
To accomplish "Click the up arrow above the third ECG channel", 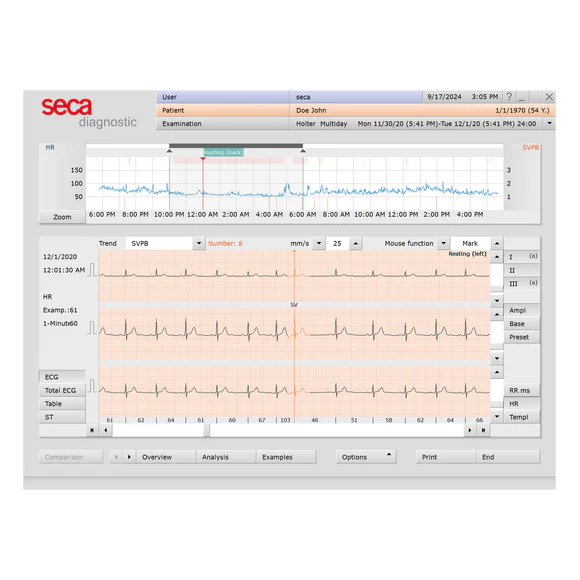I will [497, 372].
